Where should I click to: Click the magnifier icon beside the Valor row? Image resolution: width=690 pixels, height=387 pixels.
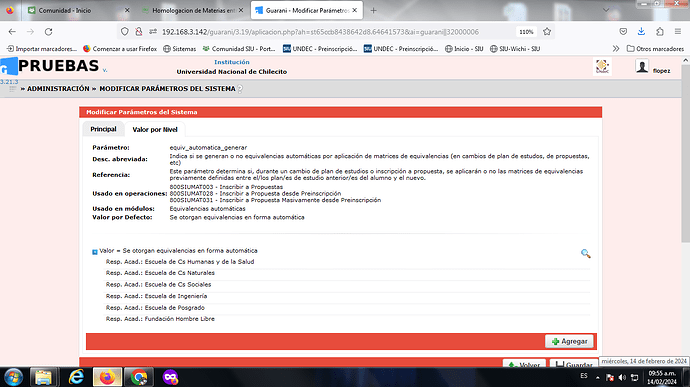point(585,254)
